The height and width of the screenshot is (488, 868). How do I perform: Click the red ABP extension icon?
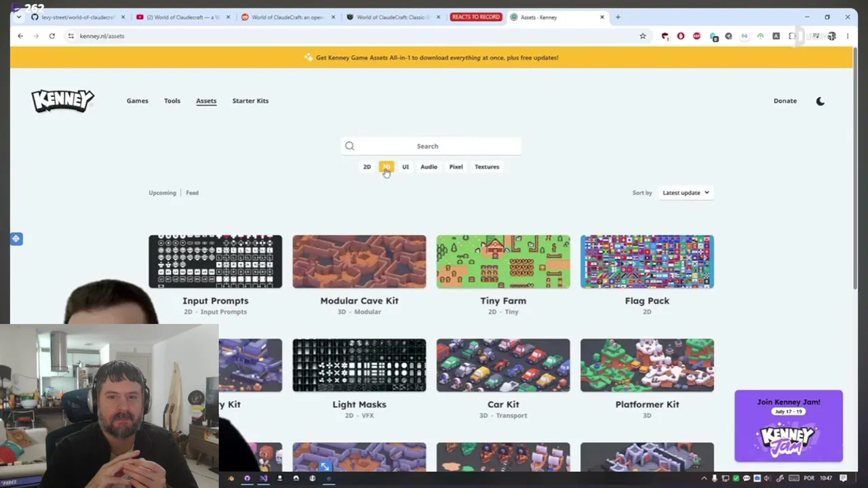tap(696, 36)
